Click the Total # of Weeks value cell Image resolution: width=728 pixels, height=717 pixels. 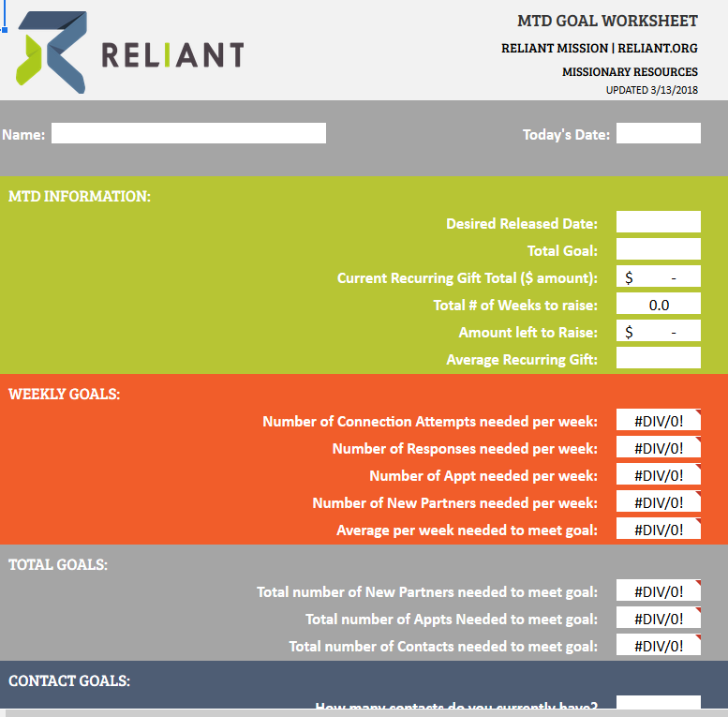point(658,305)
